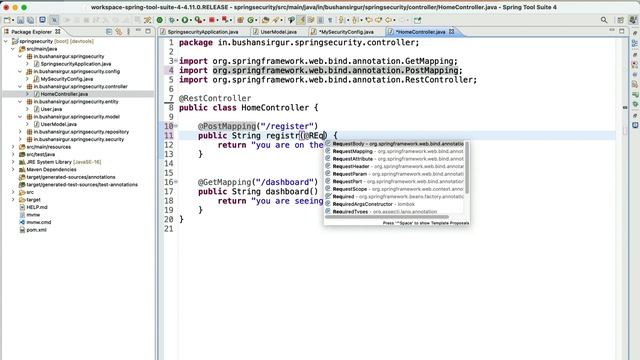Viewport: 640px width, 360px height.
Task: Click the Open Type toolbar icon
Action: click(x=265, y=20)
